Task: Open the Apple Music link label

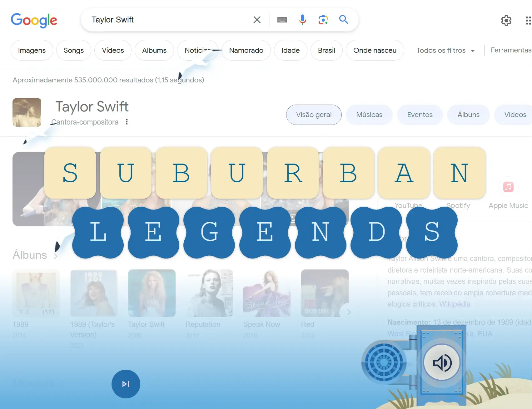Action: point(508,205)
